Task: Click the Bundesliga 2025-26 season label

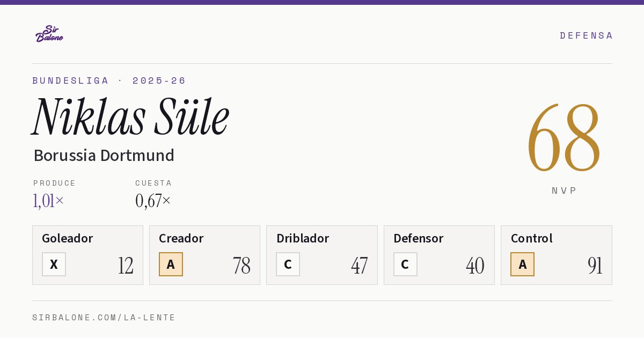Action: [109, 80]
